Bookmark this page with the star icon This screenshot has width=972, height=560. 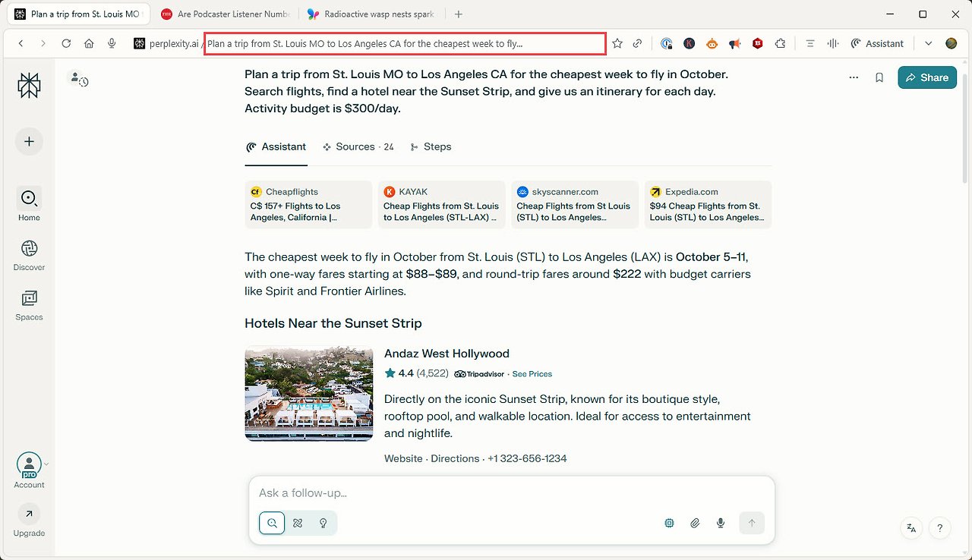click(x=617, y=44)
